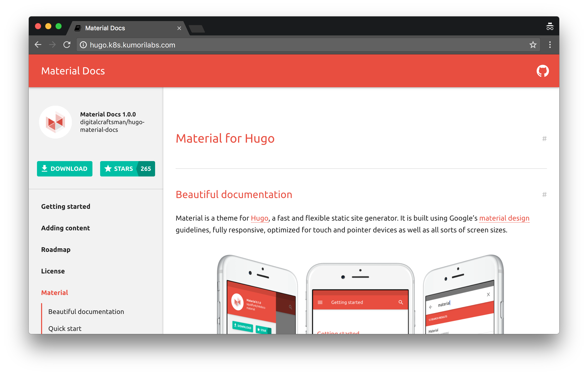Open Adding content in sidebar
The height and width of the screenshot is (375, 588).
(65, 228)
